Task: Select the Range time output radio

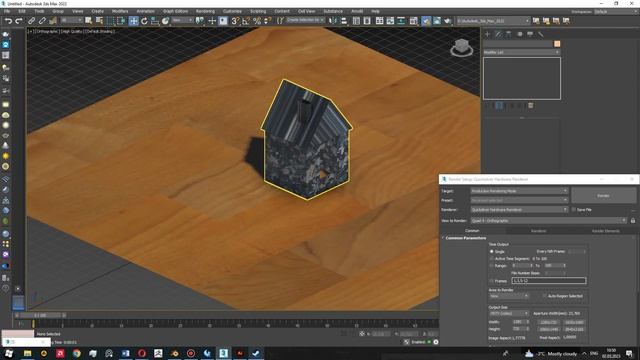Action: click(x=491, y=266)
